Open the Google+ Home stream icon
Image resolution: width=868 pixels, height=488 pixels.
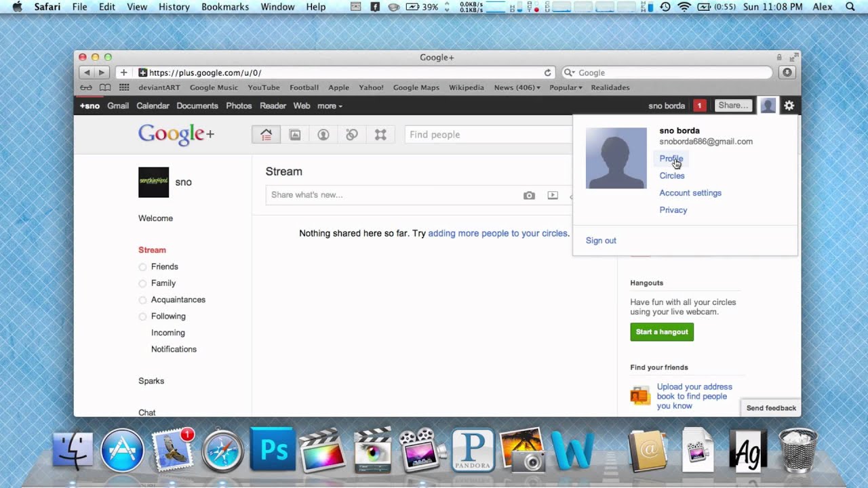(266, 134)
